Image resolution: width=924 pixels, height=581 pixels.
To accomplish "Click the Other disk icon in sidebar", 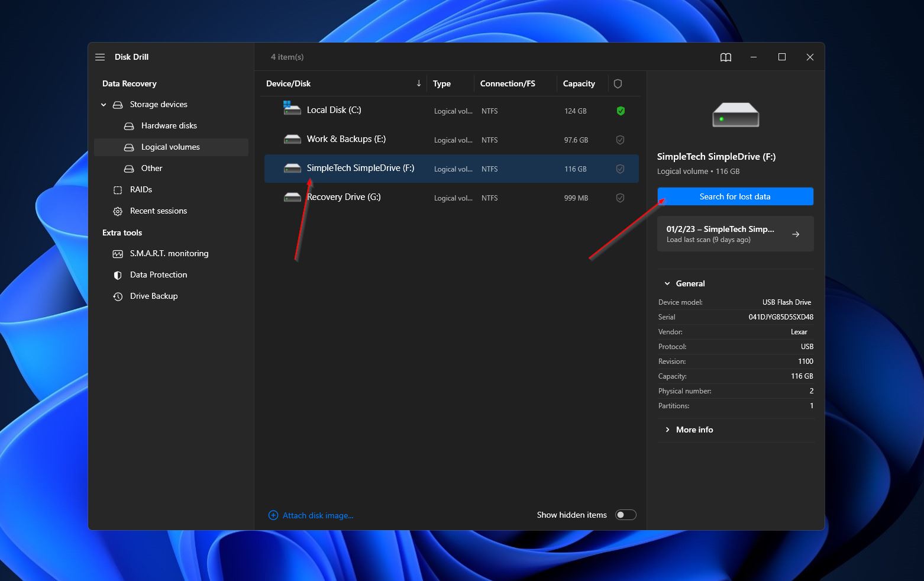I will [129, 169].
